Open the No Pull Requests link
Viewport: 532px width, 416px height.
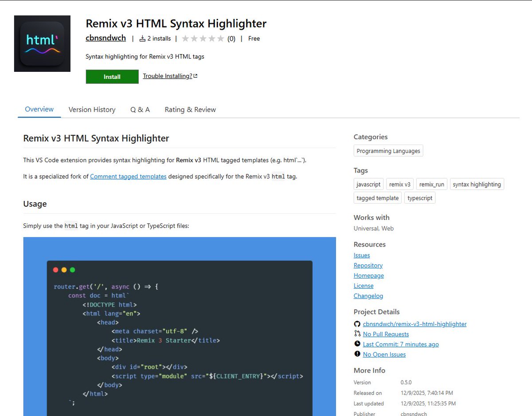[x=386, y=334]
